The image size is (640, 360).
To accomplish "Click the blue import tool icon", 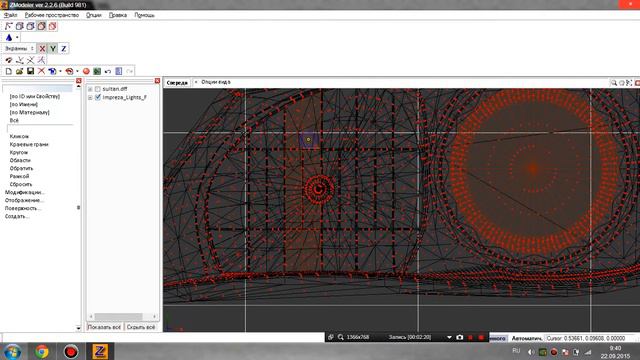I will pos(52,71).
